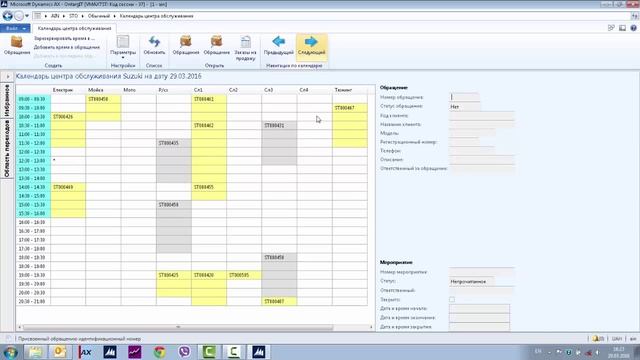Switch to the AX taskbar icon

[85, 352]
